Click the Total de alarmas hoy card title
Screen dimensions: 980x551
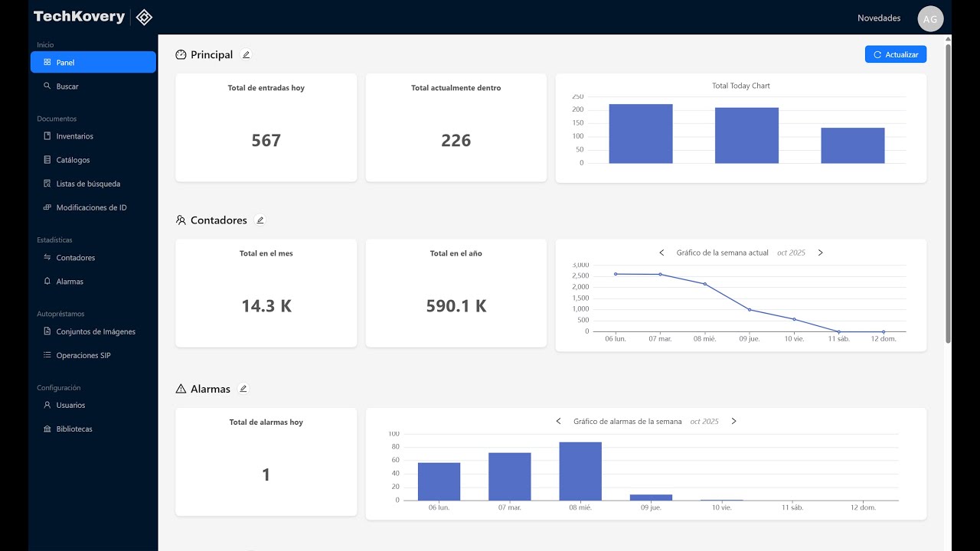[x=266, y=422]
